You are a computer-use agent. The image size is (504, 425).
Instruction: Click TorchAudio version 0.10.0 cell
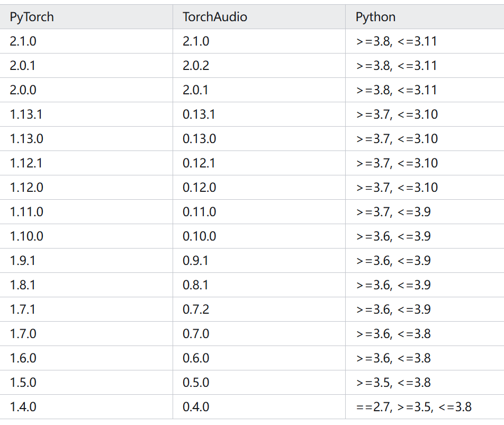pyautogui.click(x=259, y=236)
